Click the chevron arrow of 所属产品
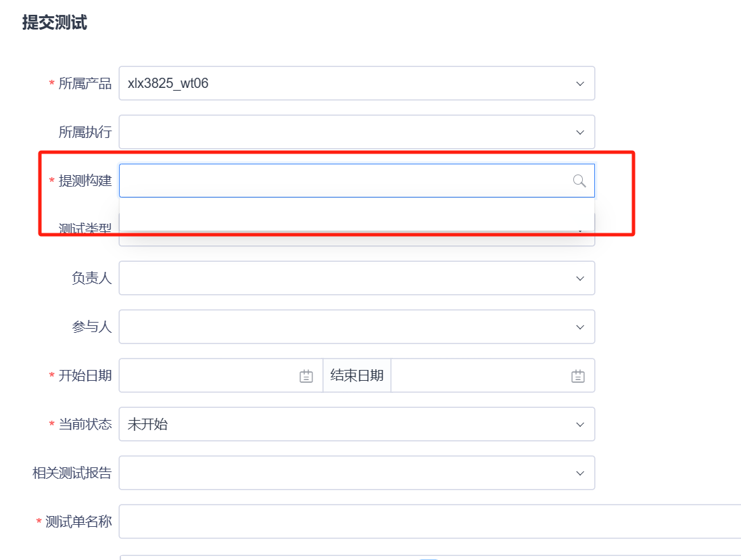This screenshot has height=560, width=741. [580, 84]
